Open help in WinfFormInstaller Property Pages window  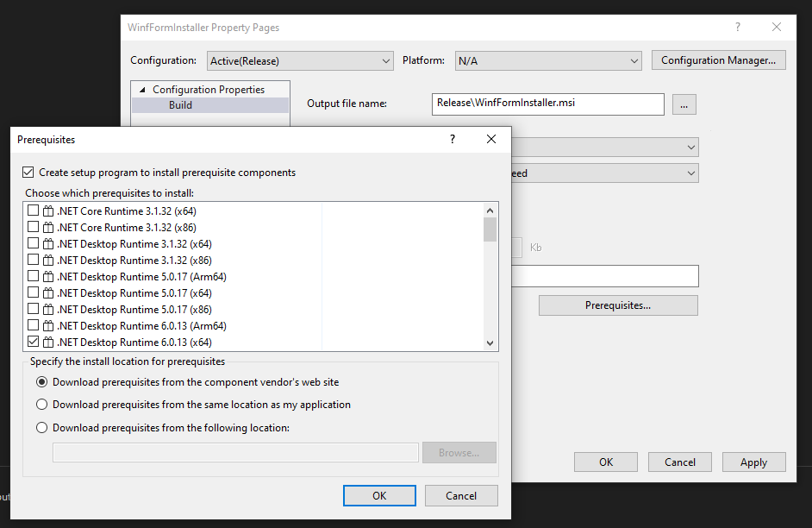(737, 27)
